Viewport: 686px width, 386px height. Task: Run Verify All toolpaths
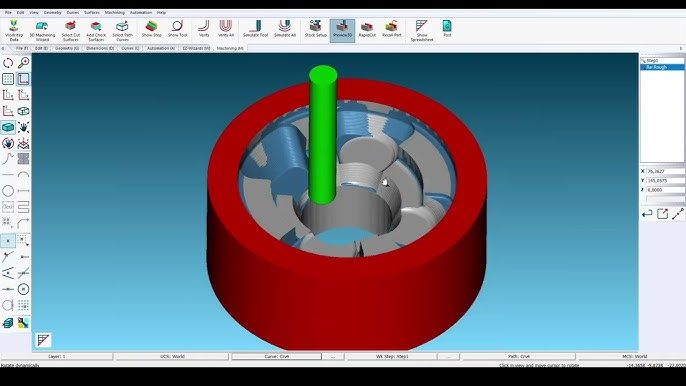(226, 28)
